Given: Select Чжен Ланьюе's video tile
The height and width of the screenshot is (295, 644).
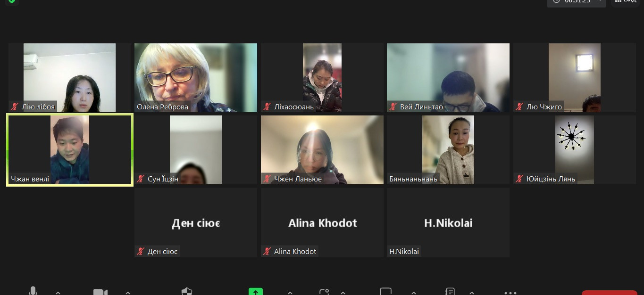Looking at the screenshot, I should pos(322,150).
